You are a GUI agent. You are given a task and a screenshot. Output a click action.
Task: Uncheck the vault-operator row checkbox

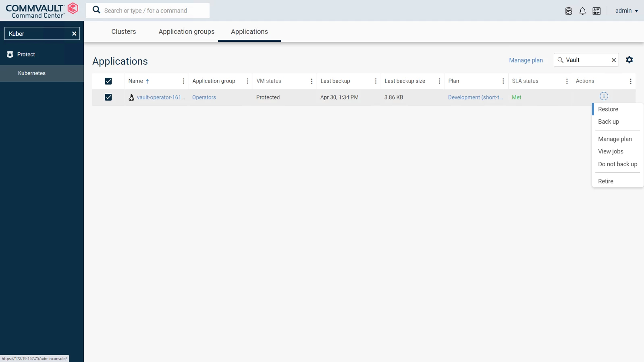pos(108,97)
